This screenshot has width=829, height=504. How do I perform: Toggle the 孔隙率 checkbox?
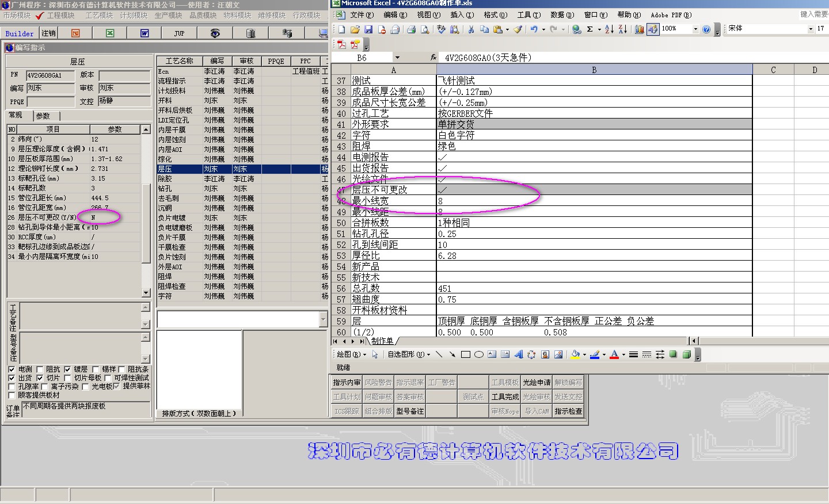click(x=12, y=387)
